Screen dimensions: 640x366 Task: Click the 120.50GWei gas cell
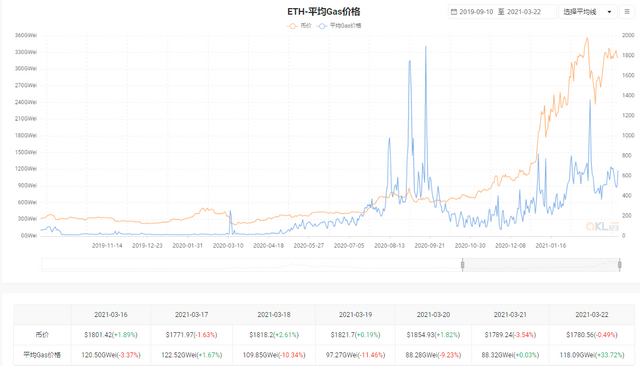point(111,355)
